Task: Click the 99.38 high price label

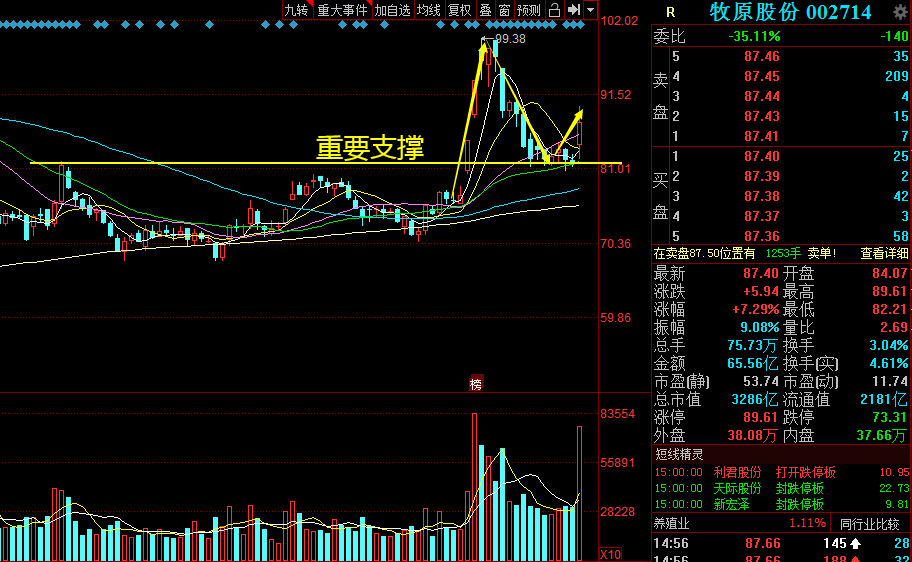Action: click(510, 39)
